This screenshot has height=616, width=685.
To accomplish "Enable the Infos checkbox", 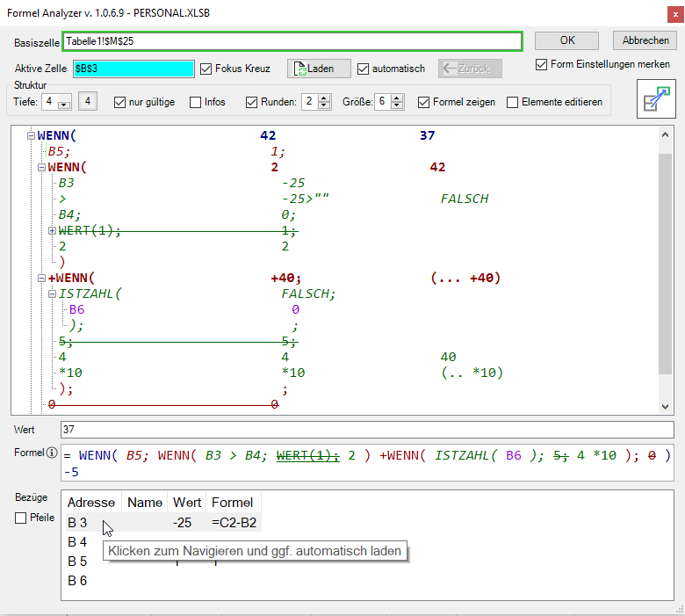I will click(195, 102).
